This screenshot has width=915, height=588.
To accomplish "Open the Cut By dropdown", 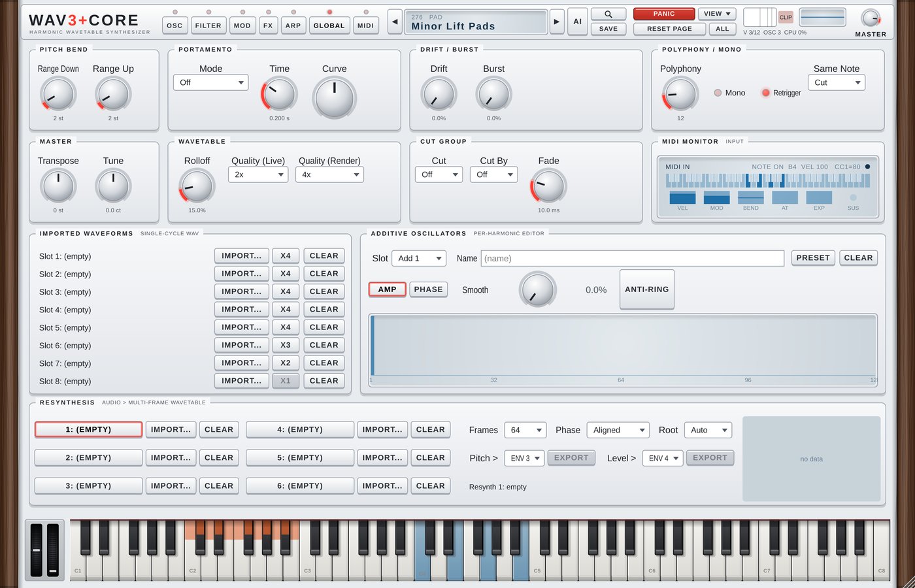I will 493,174.
